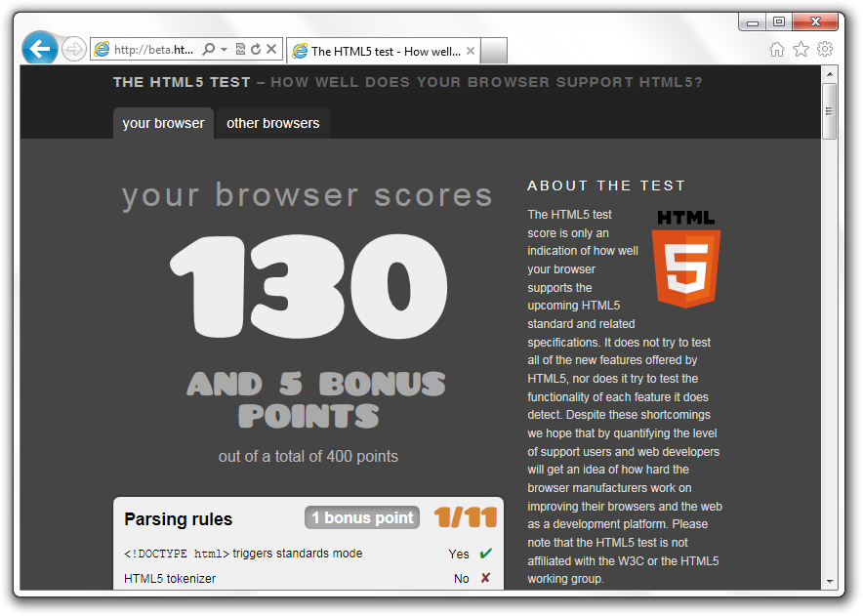Open the Home page icon
The height and width of the screenshot is (616, 863).
coord(777,49)
